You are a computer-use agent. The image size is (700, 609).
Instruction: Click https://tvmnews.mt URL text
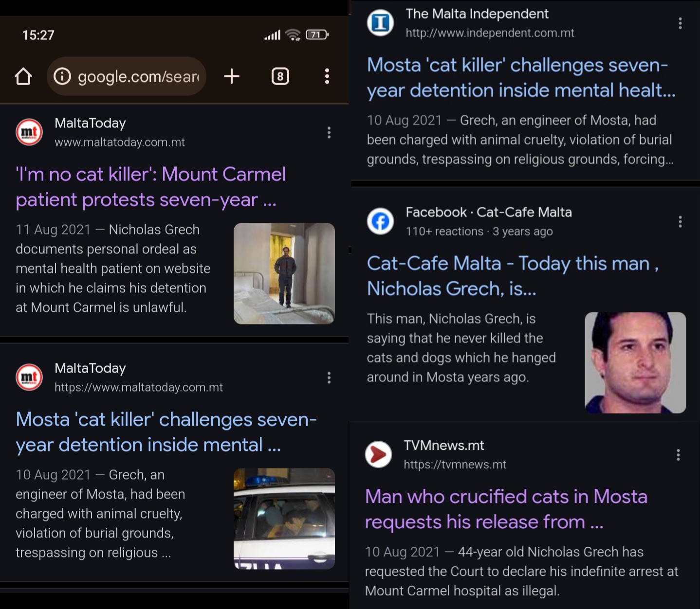[x=455, y=465]
